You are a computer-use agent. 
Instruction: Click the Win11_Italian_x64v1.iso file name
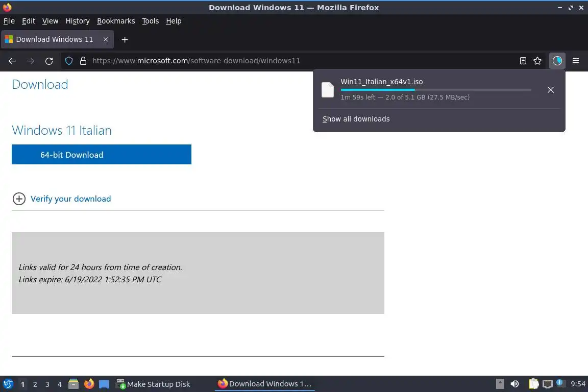pos(381,82)
